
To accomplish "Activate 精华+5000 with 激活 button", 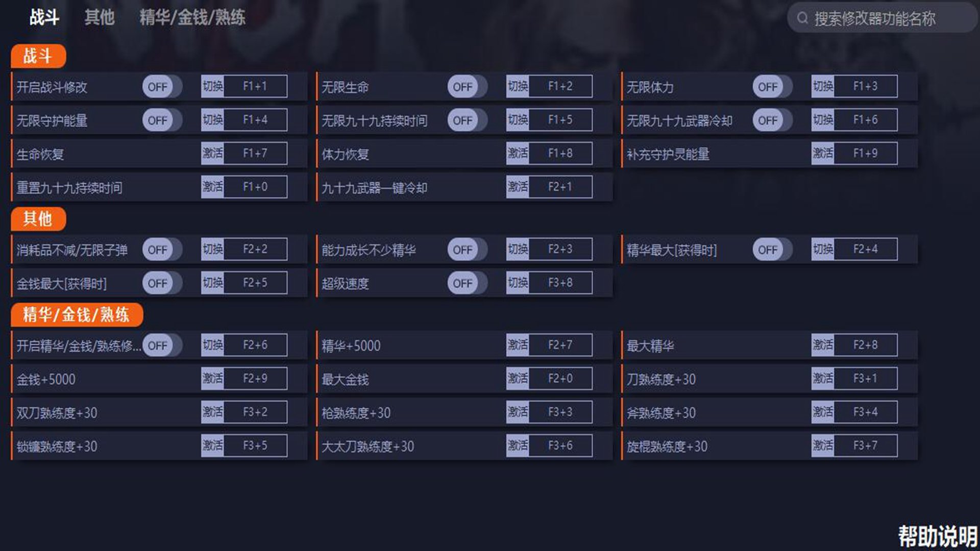I will point(518,345).
